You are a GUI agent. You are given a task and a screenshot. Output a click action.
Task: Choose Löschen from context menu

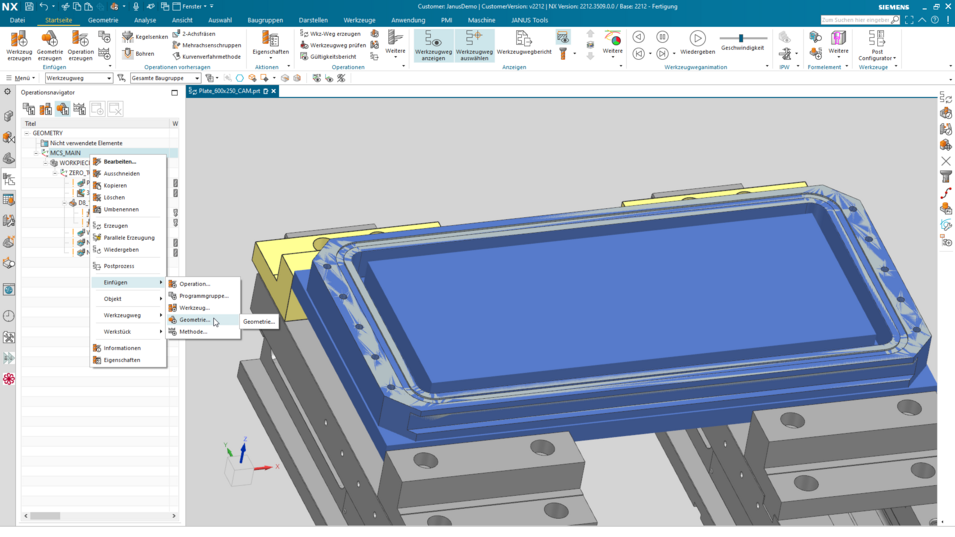129,198
